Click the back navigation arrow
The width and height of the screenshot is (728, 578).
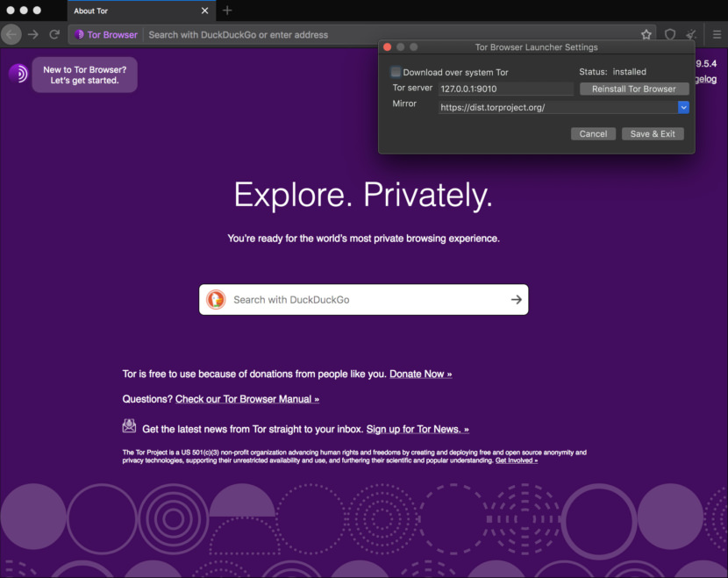pos(11,34)
